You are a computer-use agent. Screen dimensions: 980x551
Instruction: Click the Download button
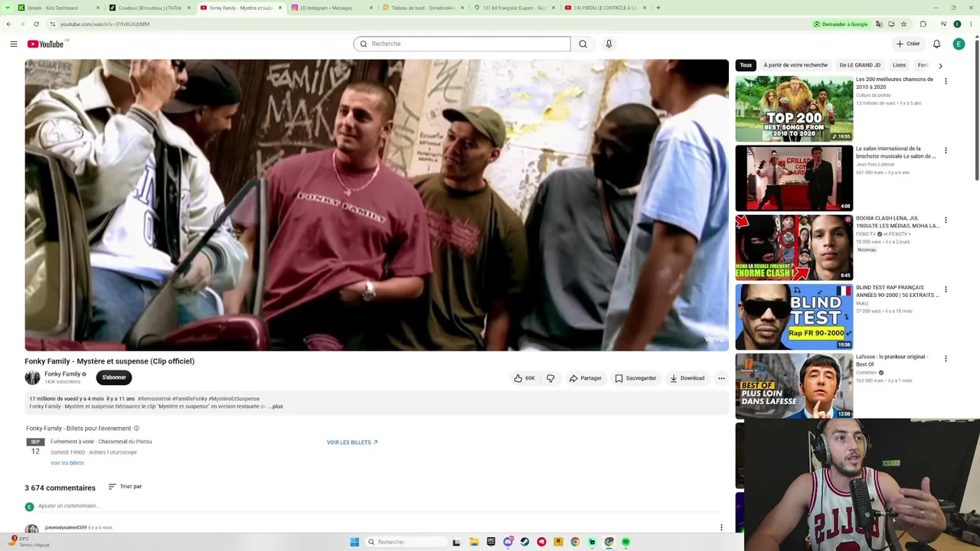coord(687,378)
